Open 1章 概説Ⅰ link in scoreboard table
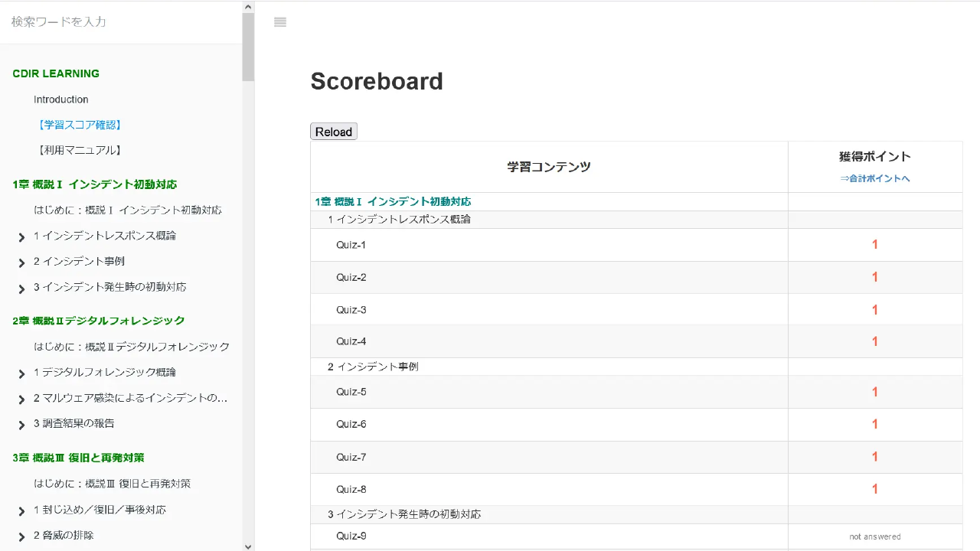This screenshot has height=551, width=980. [x=393, y=202]
